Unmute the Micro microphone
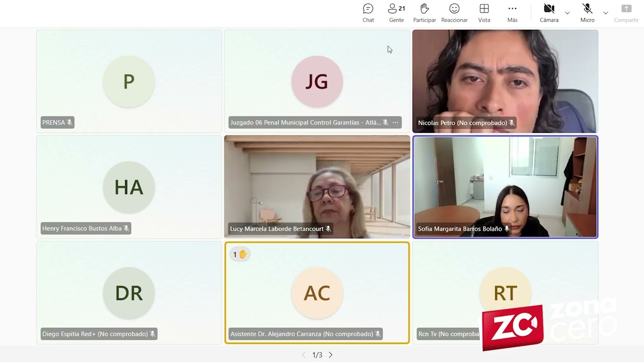This screenshot has height=362, width=644. pyautogui.click(x=587, y=13)
